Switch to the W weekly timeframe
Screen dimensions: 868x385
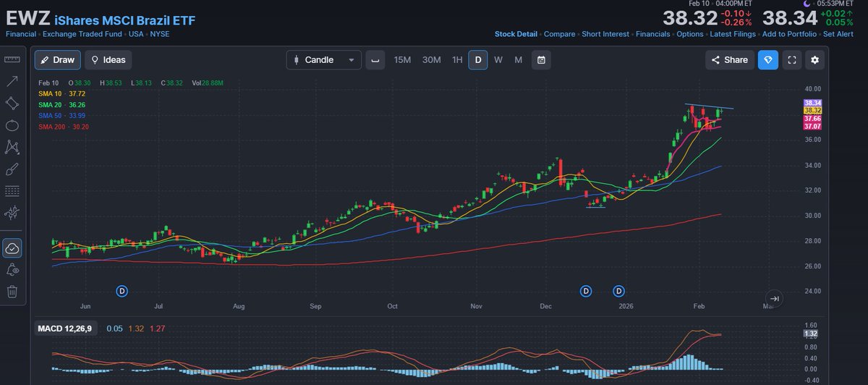click(498, 60)
